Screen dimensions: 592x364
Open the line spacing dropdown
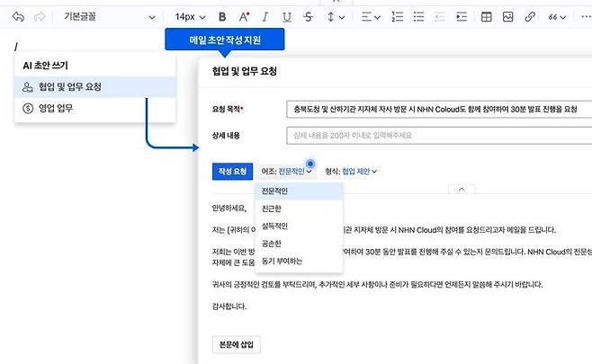click(336, 17)
